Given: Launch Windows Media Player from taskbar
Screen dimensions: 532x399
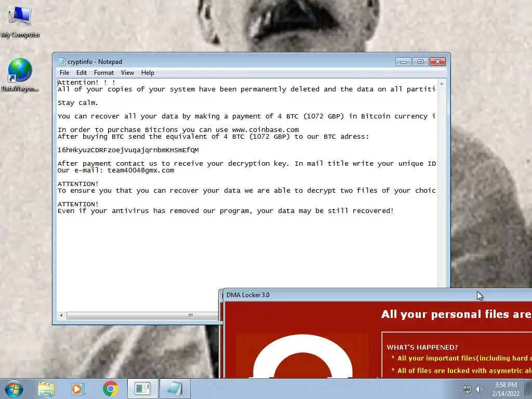Looking at the screenshot, I should pos(77,389).
